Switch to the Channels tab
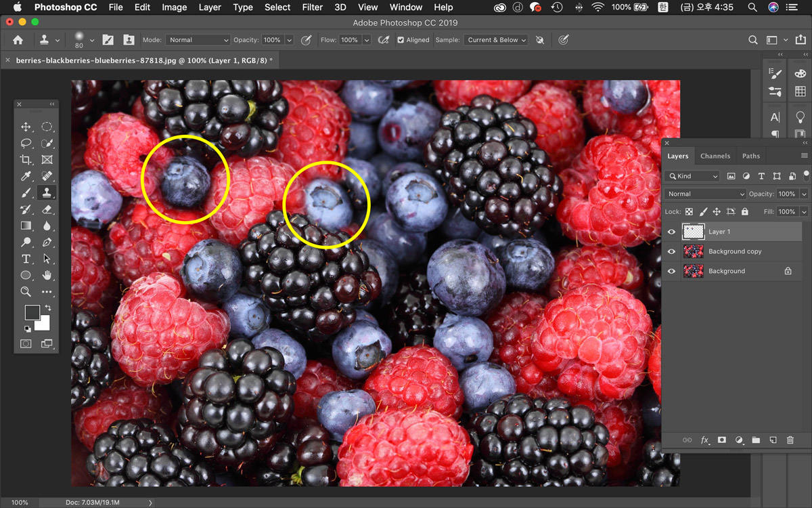 click(x=715, y=156)
